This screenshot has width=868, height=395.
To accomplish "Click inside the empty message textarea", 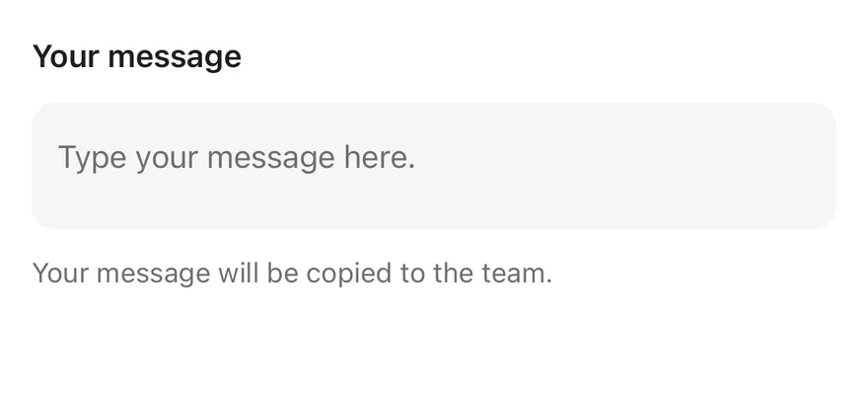I will (433, 166).
